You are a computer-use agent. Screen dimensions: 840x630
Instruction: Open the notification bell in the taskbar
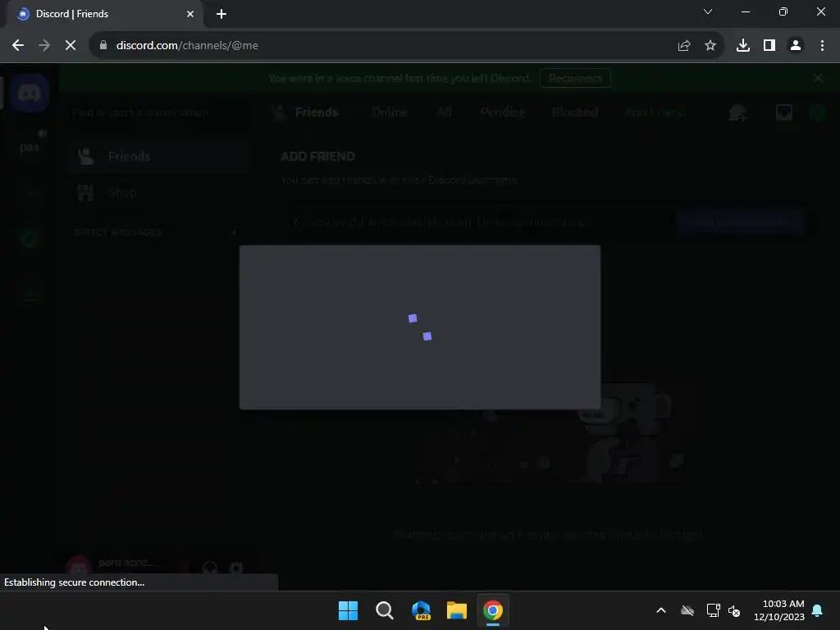click(818, 610)
